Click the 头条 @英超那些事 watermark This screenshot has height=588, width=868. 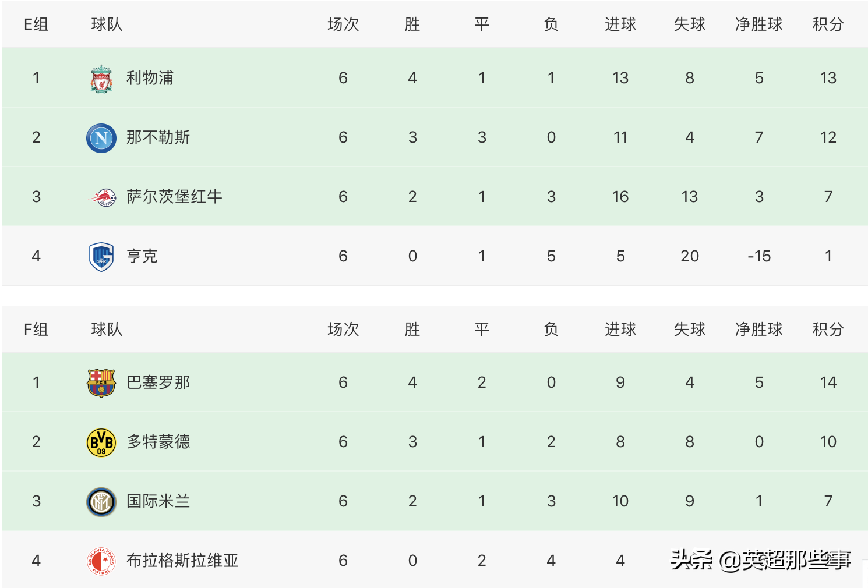tap(760, 560)
